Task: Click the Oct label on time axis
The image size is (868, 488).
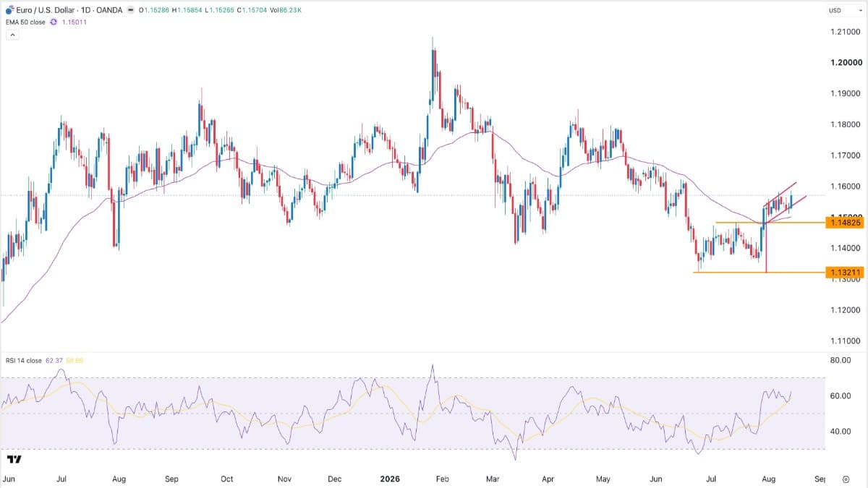Action: (226, 479)
